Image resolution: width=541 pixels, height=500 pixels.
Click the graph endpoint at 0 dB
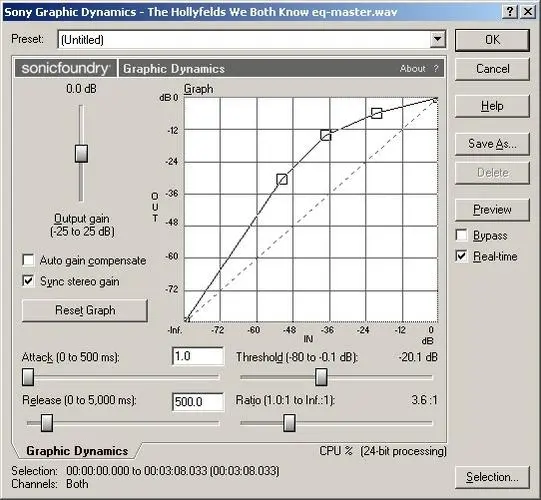coord(435,100)
